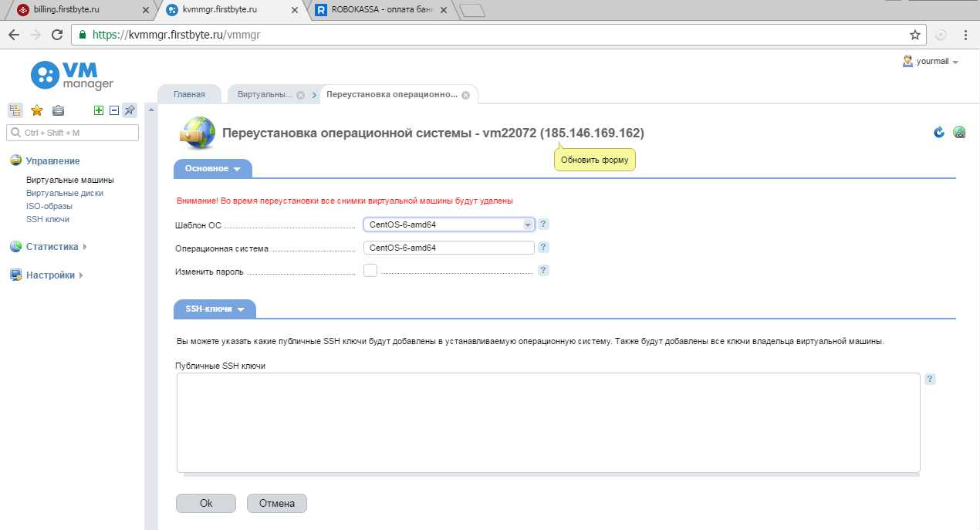This screenshot has height=530, width=980.
Task: Open Виртуальные машины in the sidebar
Action: click(70, 180)
